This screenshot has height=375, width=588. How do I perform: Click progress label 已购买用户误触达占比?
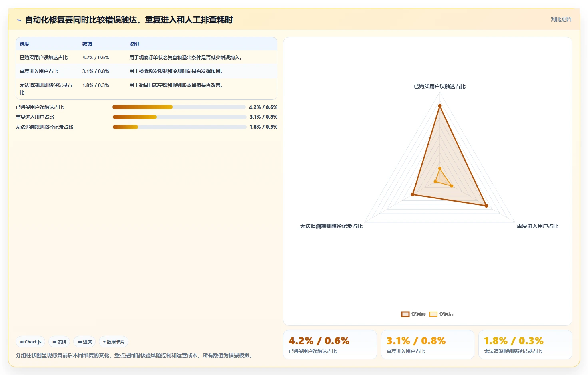click(x=40, y=107)
